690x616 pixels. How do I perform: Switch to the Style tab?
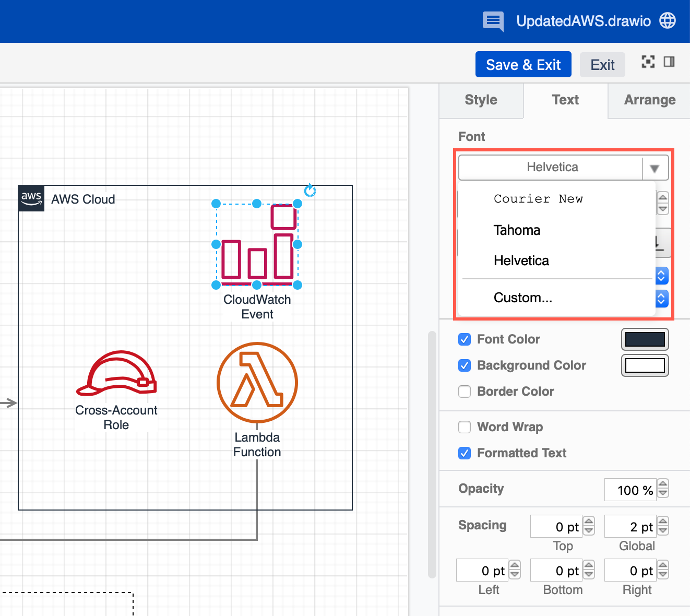[x=481, y=100]
